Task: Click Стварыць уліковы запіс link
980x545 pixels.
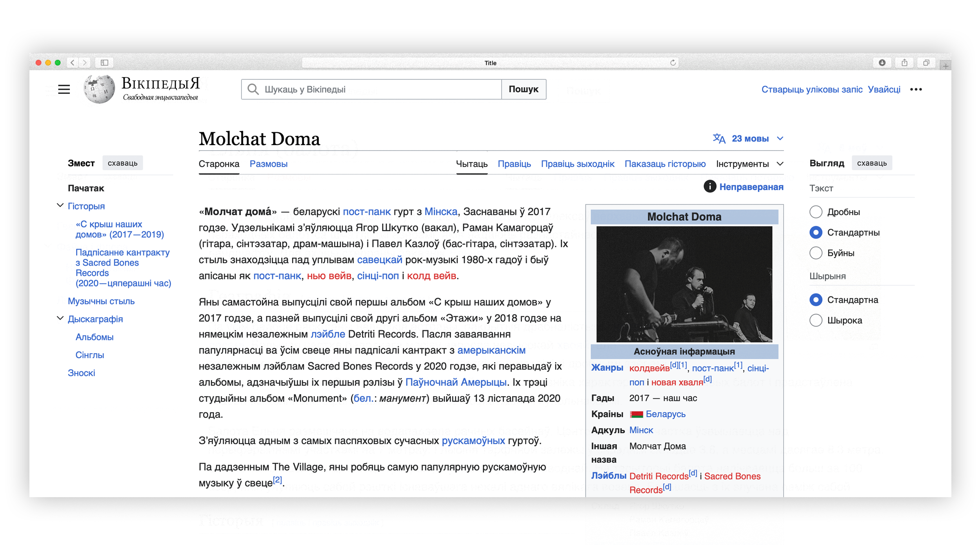Action: coord(812,89)
